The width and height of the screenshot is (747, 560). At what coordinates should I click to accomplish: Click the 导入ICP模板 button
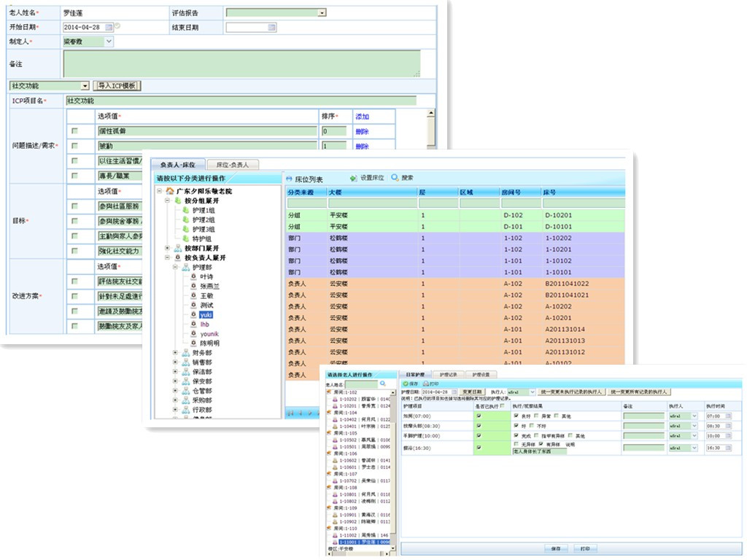click(117, 86)
